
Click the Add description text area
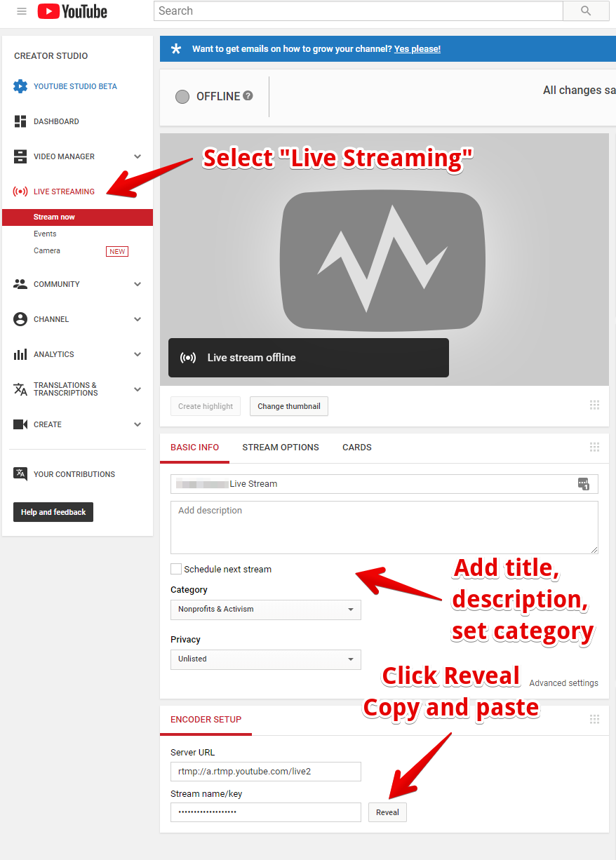tap(384, 528)
